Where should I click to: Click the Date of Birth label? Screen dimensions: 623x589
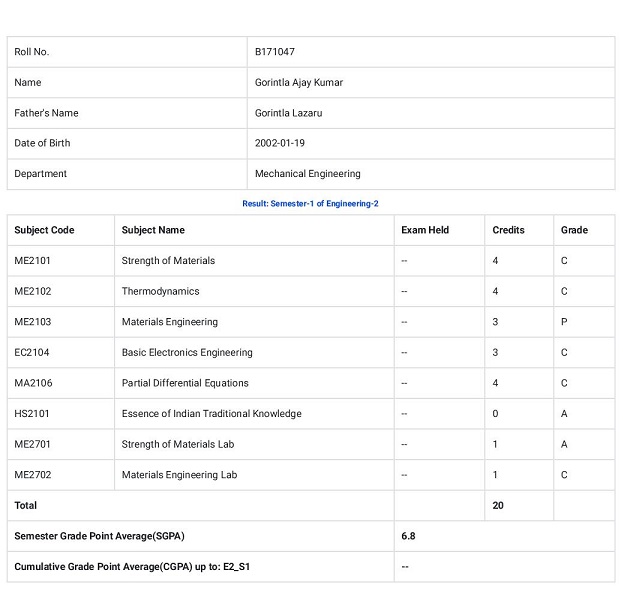point(42,143)
